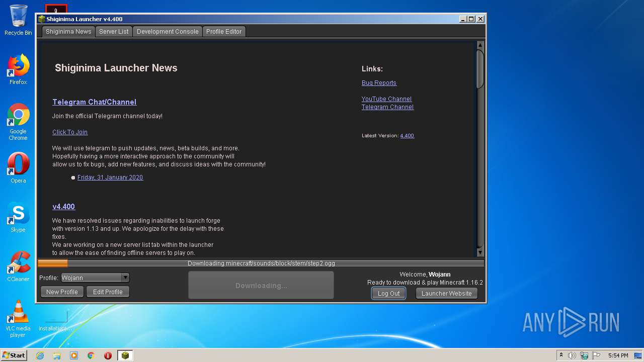Click the news panel scrollbar thumb
Viewport: 644px width, 362px height.
click(480, 69)
